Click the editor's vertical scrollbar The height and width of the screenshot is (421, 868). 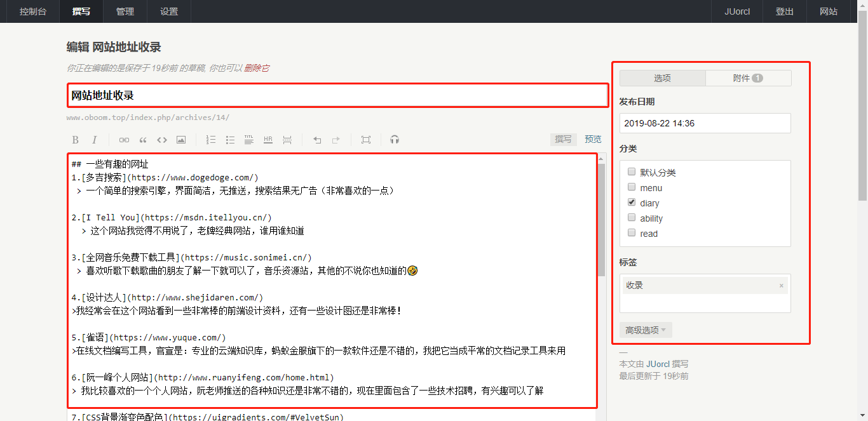pyautogui.click(x=601, y=219)
